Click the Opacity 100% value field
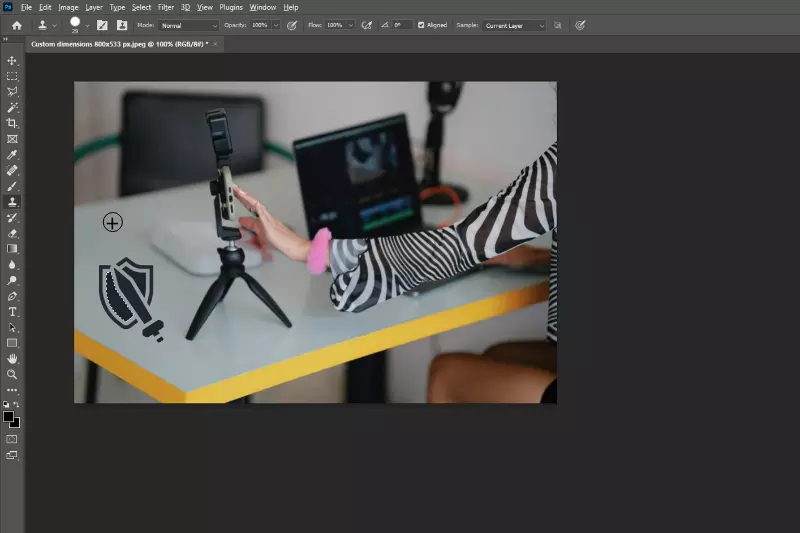The height and width of the screenshot is (533, 800). pos(261,26)
